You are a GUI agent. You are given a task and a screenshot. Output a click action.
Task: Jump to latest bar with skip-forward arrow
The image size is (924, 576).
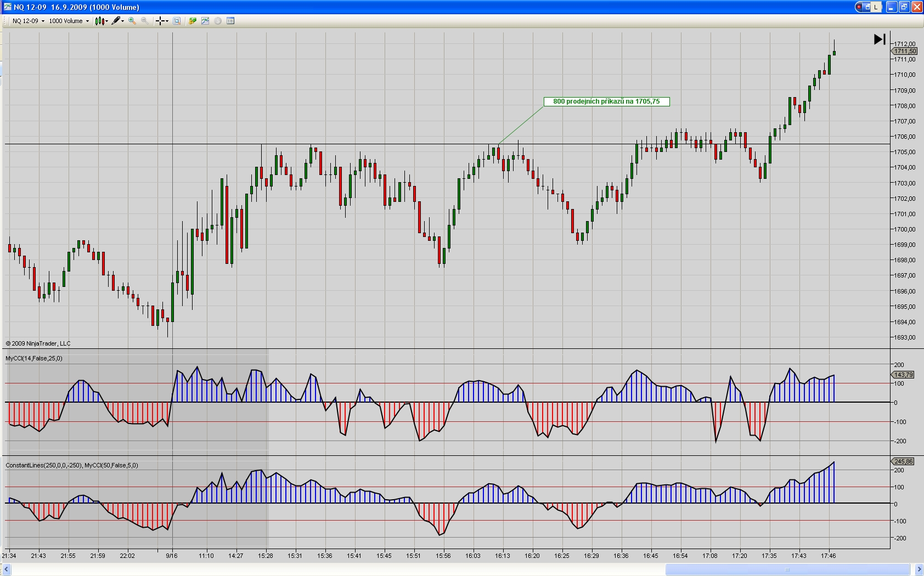(x=880, y=39)
